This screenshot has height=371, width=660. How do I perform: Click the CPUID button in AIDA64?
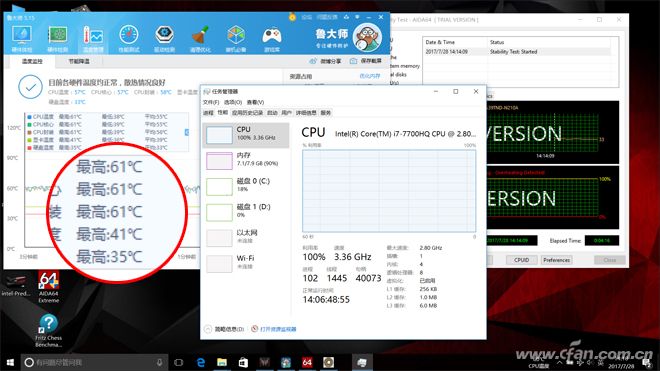(x=522, y=260)
